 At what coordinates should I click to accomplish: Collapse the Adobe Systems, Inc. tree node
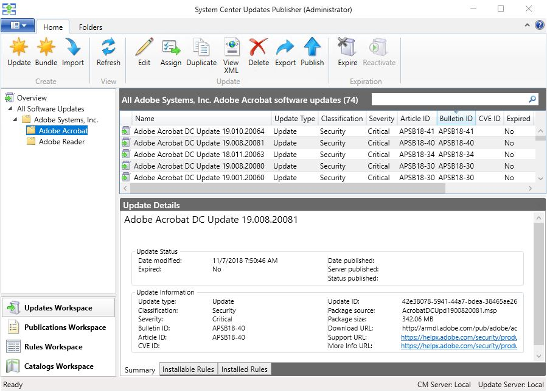(16, 120)
